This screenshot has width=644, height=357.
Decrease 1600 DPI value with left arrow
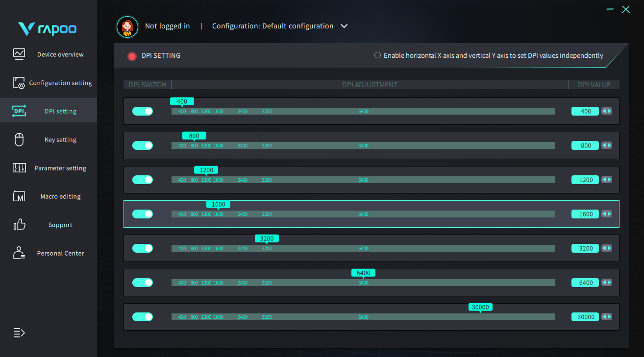(604, 214)
